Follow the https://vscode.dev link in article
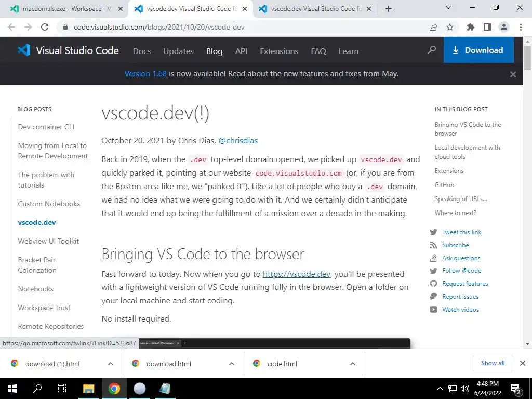Viewport: 532px width, 399px height. tap(297, 274)
